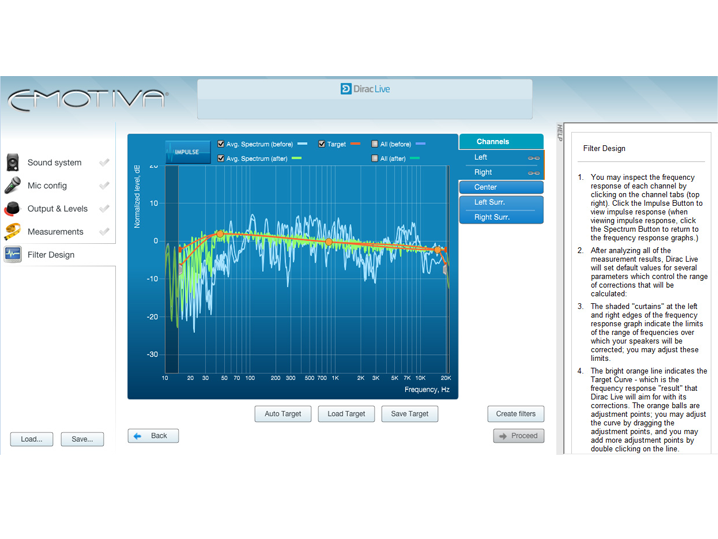Image resolution: width=718 pixels, height=539 pixels.
Task: Click the Create filters button
Action: coord(516,414)
